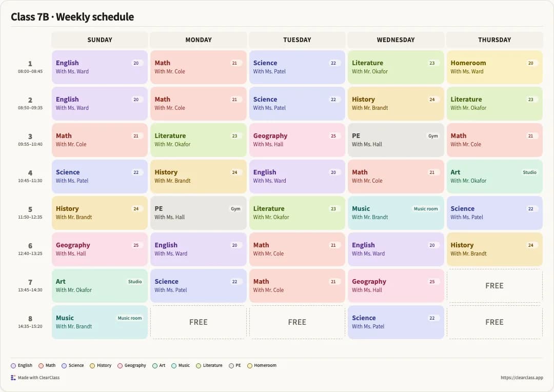Click Thursday period 7 FREE slot
Screen dimensions: 554x392
click(x=494, y=286)
